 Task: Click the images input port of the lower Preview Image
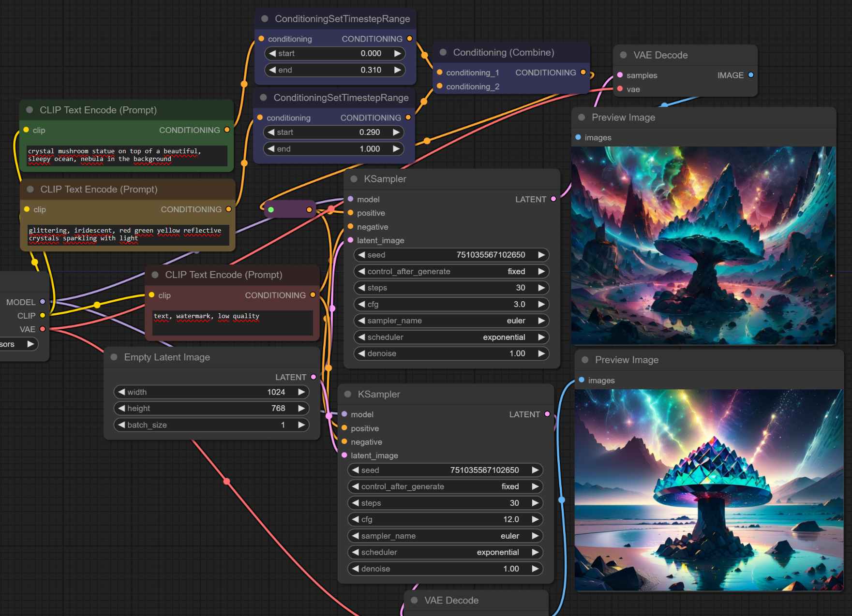pos(582,380)
